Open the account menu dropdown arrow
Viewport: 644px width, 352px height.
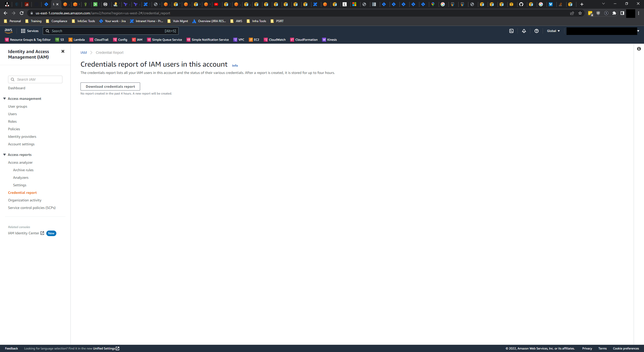pos(638,31)
